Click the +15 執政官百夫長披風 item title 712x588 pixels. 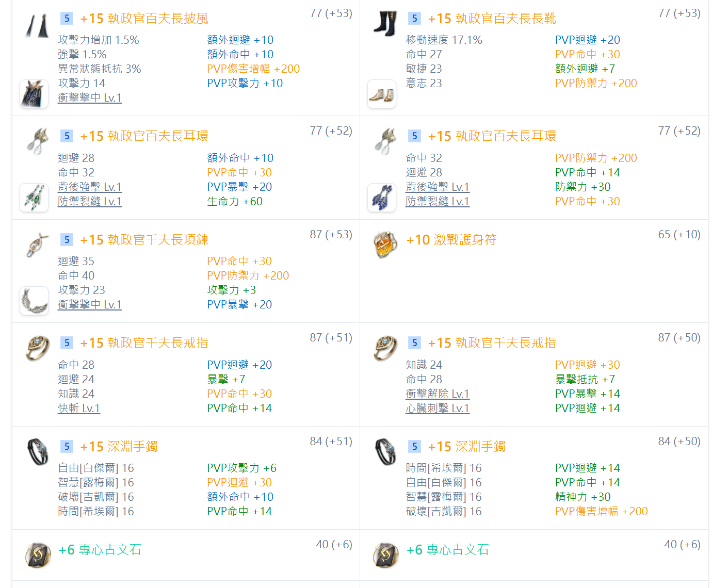(144, 19)
